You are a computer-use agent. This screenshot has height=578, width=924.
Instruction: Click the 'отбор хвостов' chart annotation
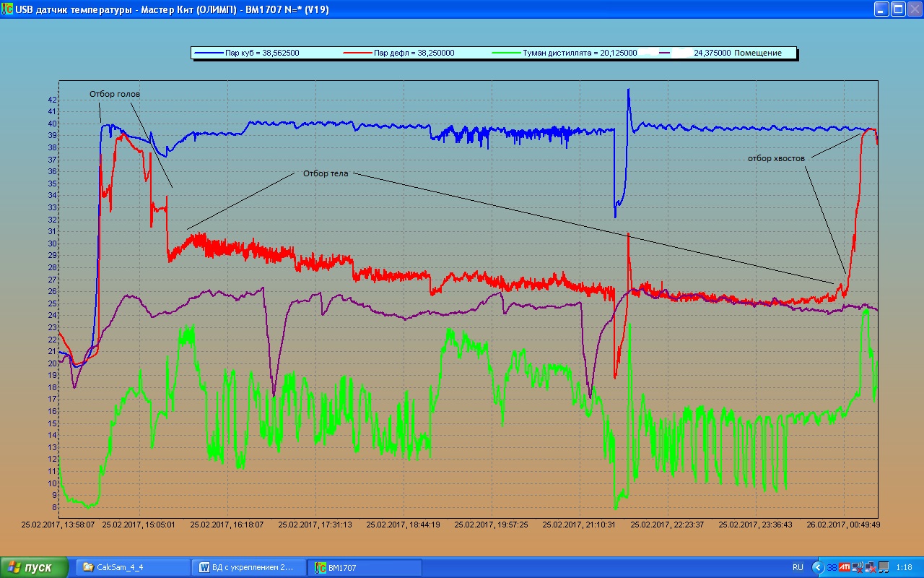776,158
